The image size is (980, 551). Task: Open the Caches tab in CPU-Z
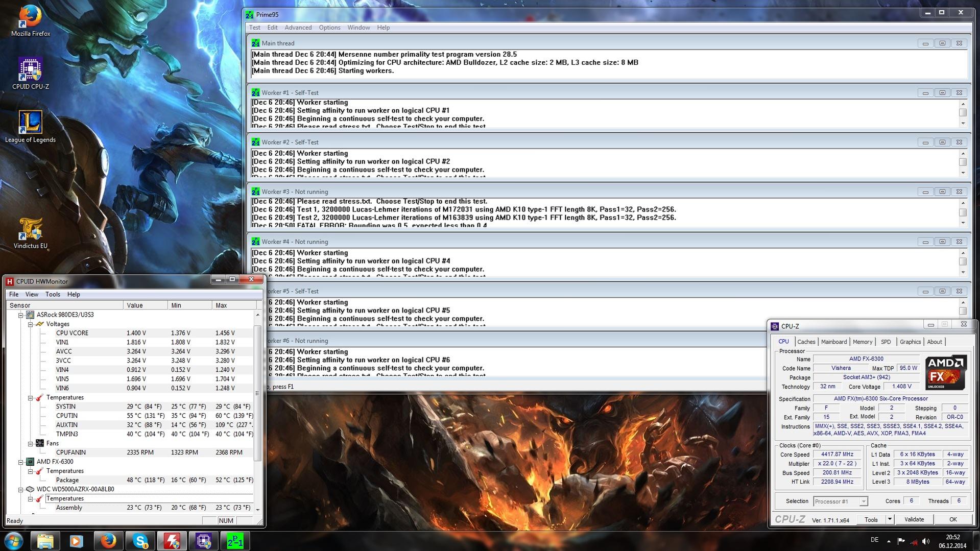pyautogui.click(x=806, y=342)
